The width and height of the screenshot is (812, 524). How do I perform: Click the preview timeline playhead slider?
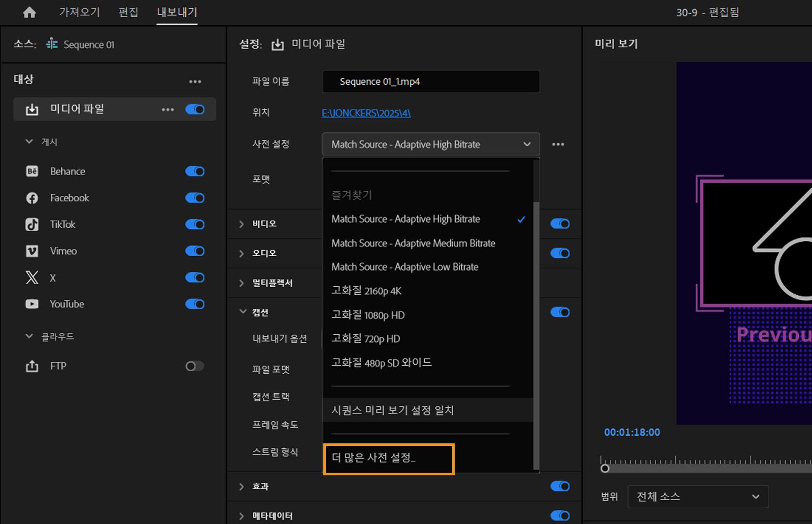point(605,469)
